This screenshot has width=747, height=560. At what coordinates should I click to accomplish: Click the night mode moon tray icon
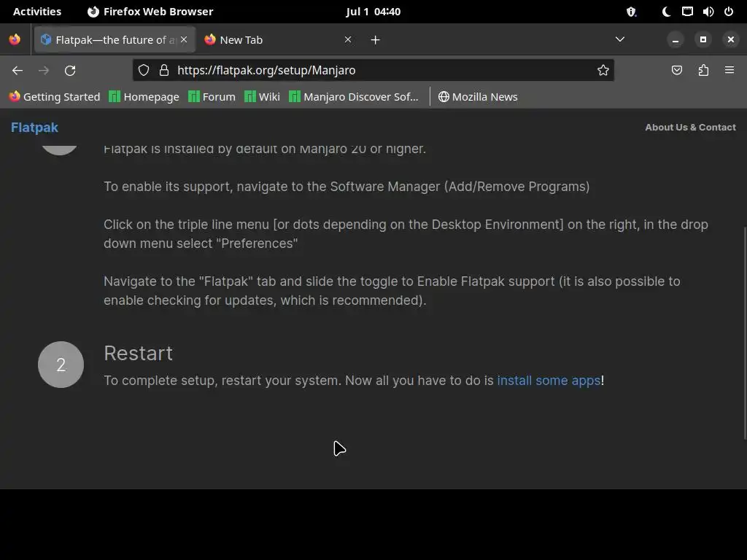coord(666,12)
